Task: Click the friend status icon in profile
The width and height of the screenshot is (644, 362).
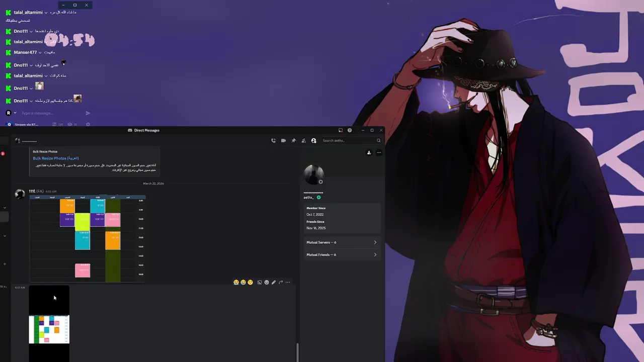Action: point(369,153)
